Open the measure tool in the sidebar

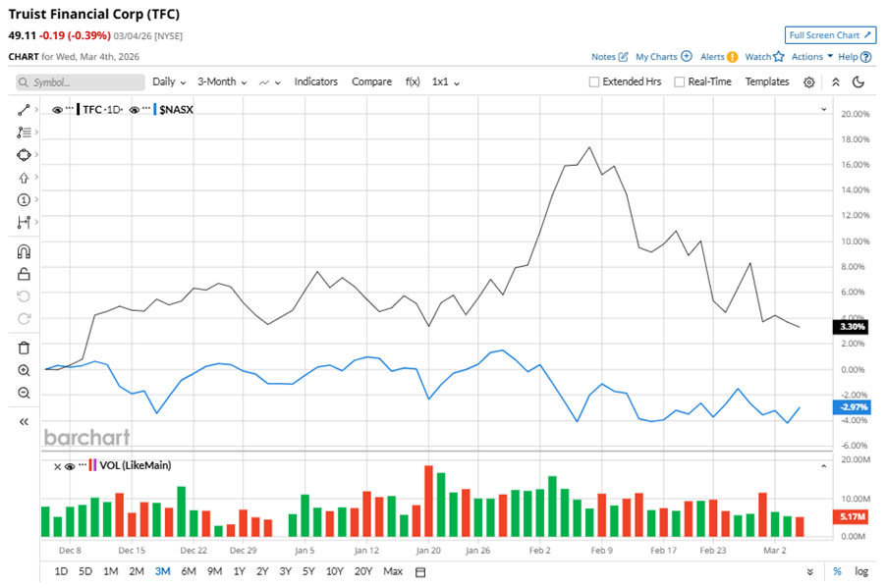pyautogui.click(x=24, y=222)
